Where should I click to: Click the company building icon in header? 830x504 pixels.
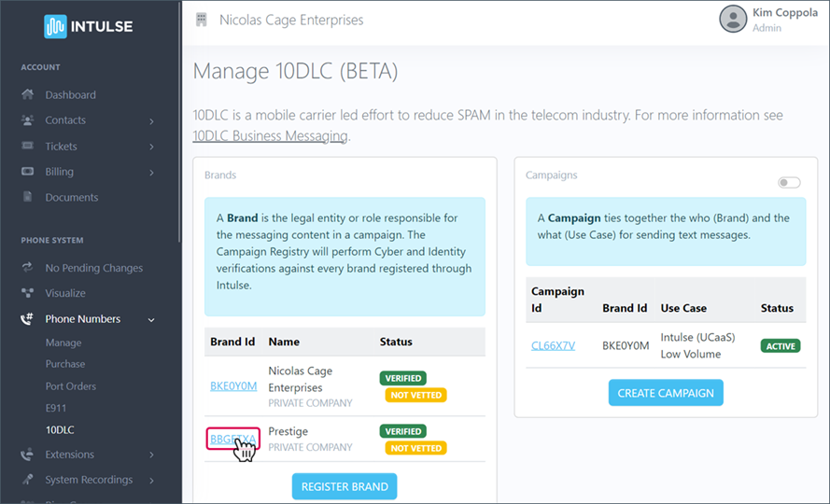pyautogui.click(x=201, y=20)
